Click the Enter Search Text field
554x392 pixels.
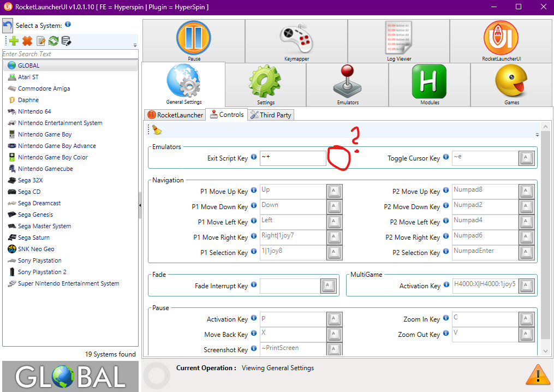click(x=70, y=54)
